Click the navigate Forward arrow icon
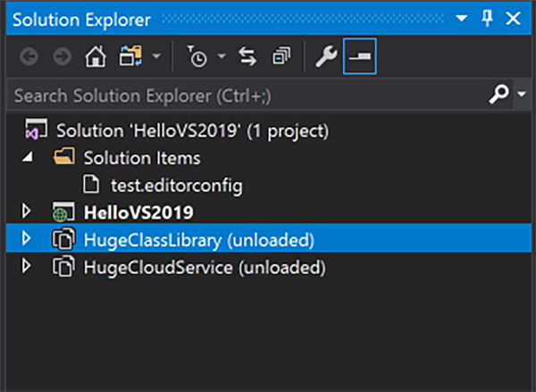 coord(61,58)
